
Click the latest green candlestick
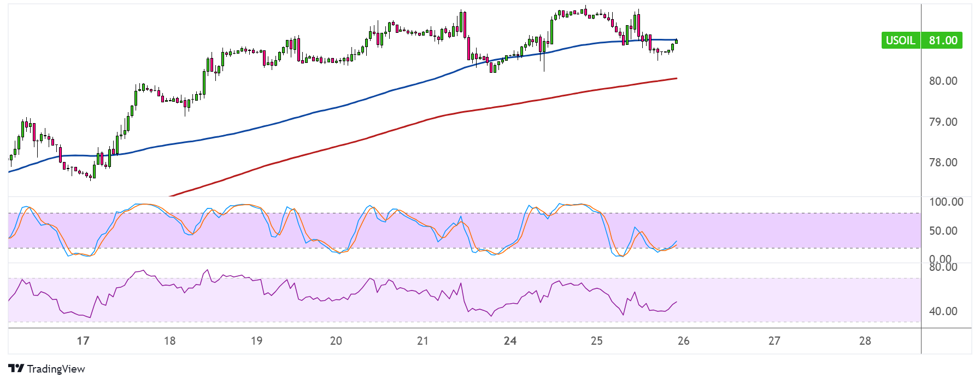(x=677, y=41)
